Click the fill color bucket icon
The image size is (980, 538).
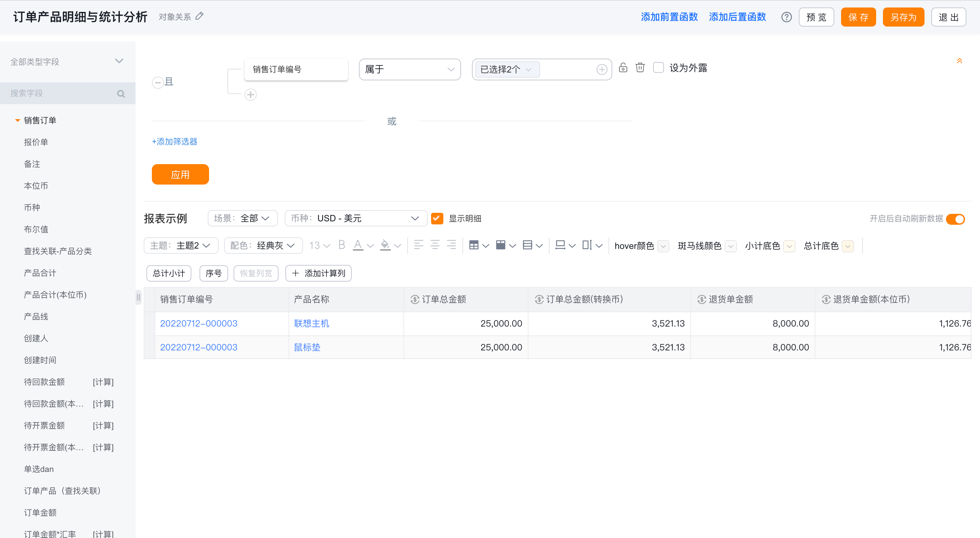[x=385, y=245]
